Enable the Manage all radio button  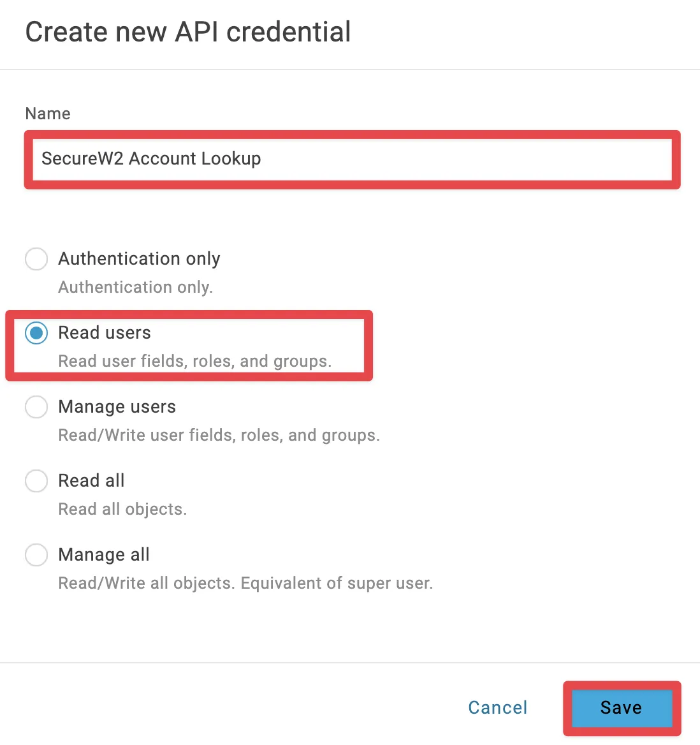36,555
